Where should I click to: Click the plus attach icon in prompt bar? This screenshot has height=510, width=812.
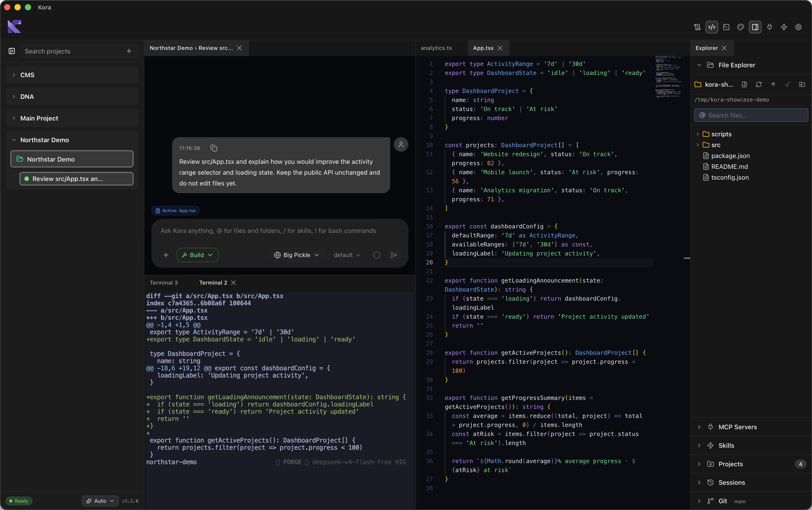point(166,255)
